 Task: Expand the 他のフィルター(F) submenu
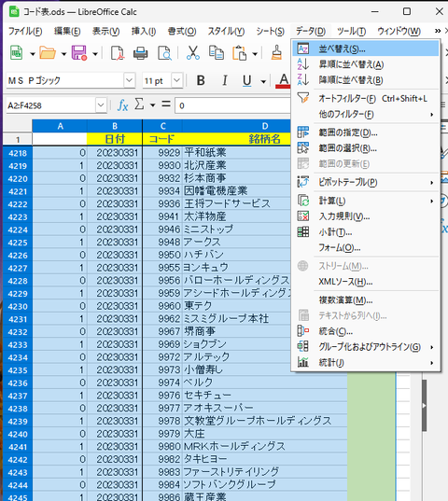(x=366, y=114)
